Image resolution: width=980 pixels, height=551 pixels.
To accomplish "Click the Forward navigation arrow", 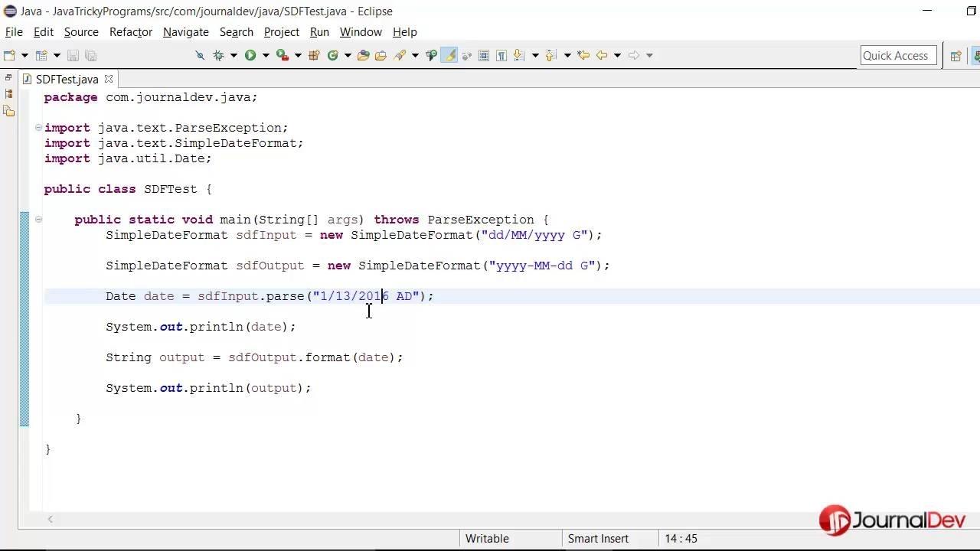I will click(x=634, y=55).
